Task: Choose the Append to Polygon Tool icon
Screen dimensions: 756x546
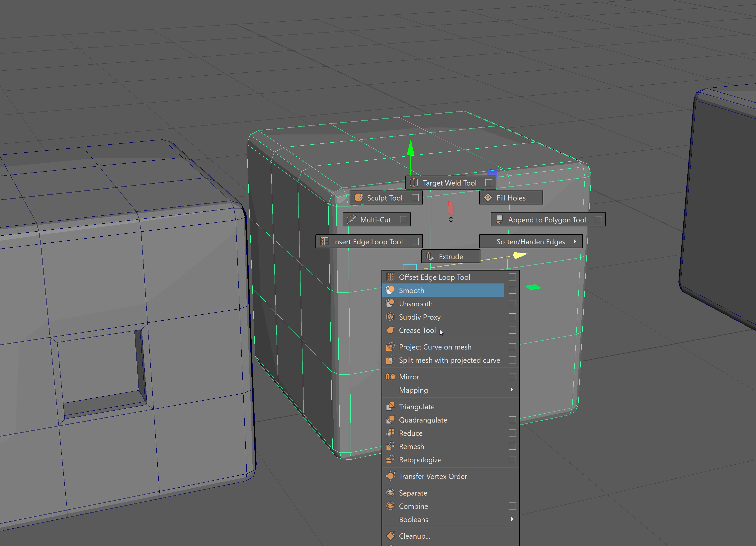Action: pos(499,220)
